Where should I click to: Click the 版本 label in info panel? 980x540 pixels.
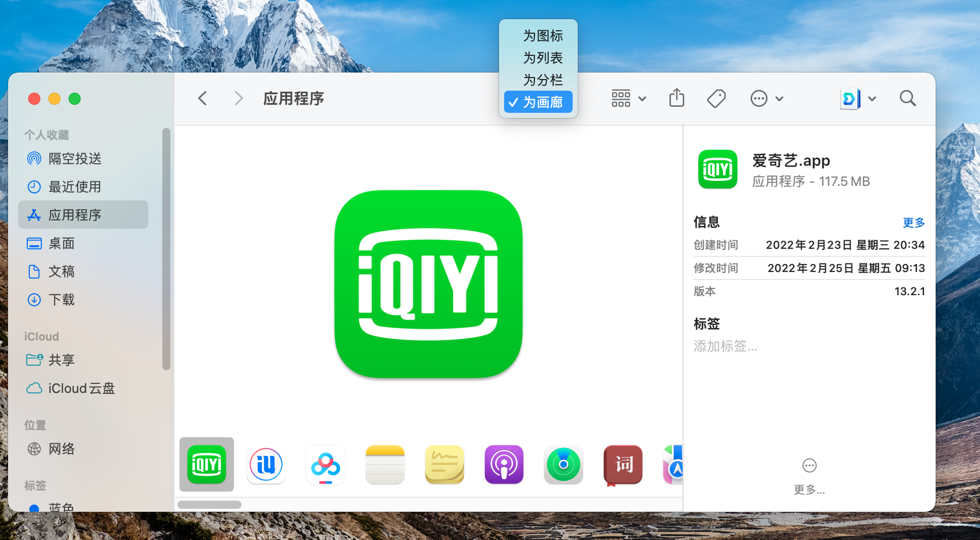pyautogui.click(x=705, y=291)
